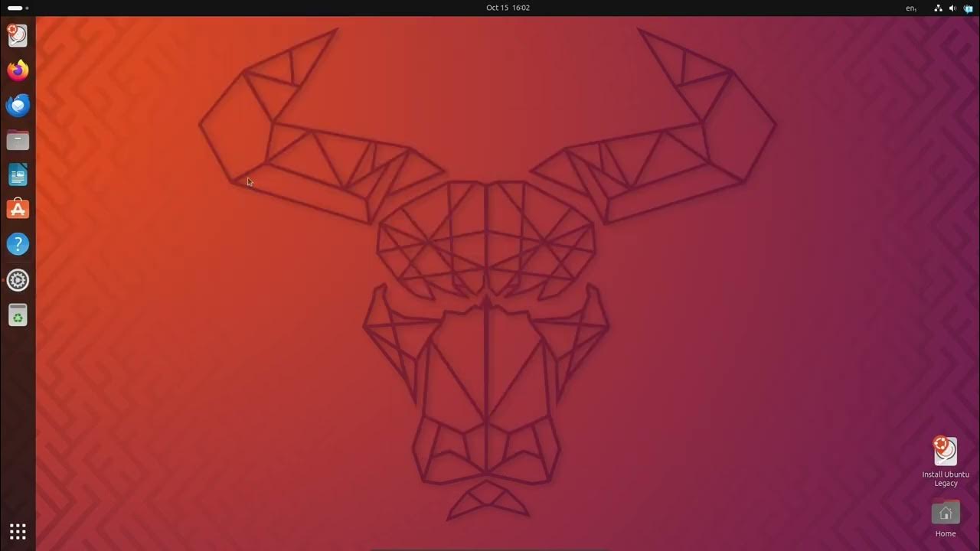Open the Help icon in dock
The image size is (980, 551).
click(18, 244)
